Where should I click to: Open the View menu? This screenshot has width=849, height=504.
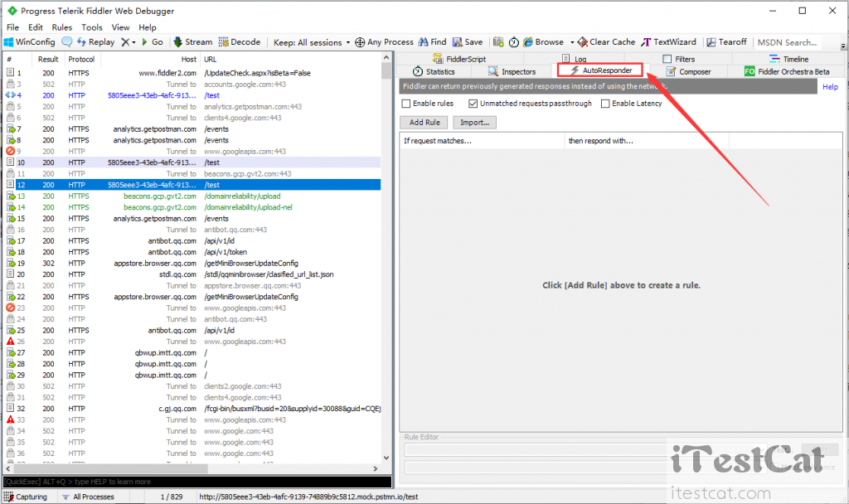pyautogui.click(x=120, y=27)
